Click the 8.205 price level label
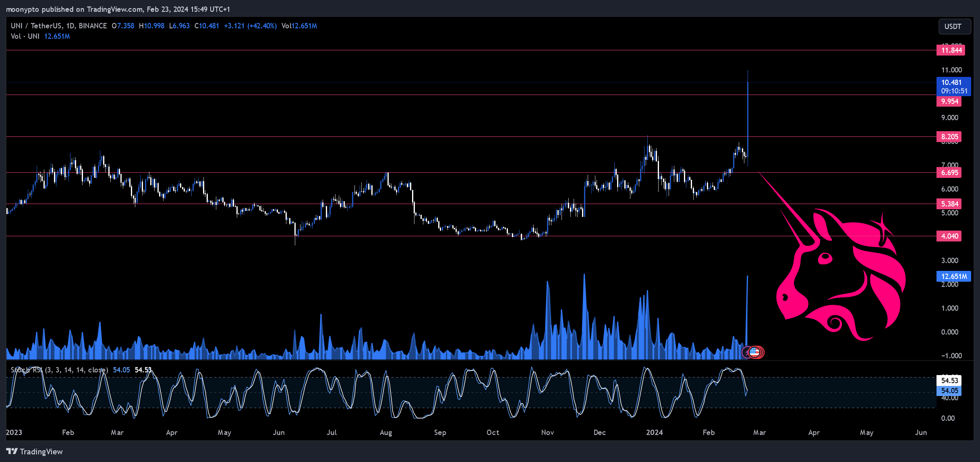Viewport: 980px width, 462px height. click(949, 137)
